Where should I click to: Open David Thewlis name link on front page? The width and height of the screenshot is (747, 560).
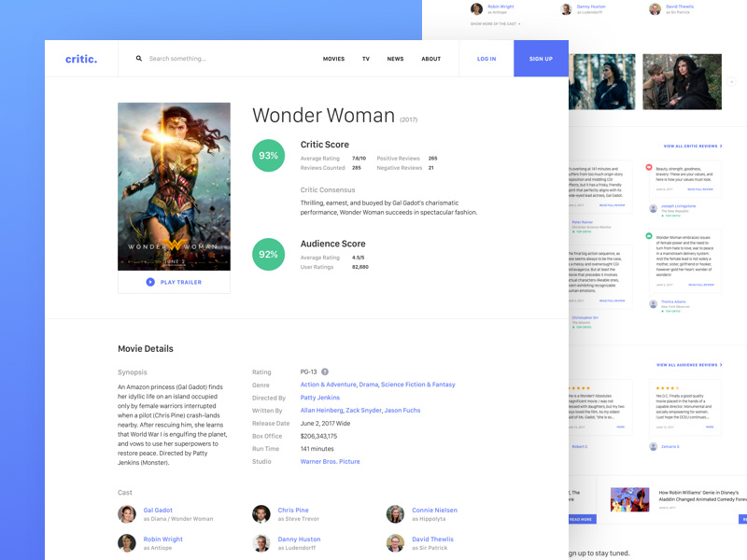coord(432,539)
